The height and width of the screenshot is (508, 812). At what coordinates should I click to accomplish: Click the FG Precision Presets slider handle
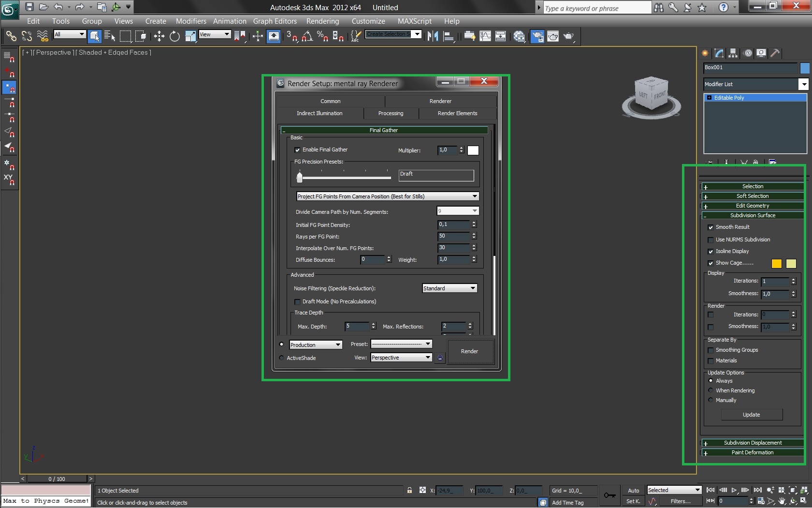[300, 177]
